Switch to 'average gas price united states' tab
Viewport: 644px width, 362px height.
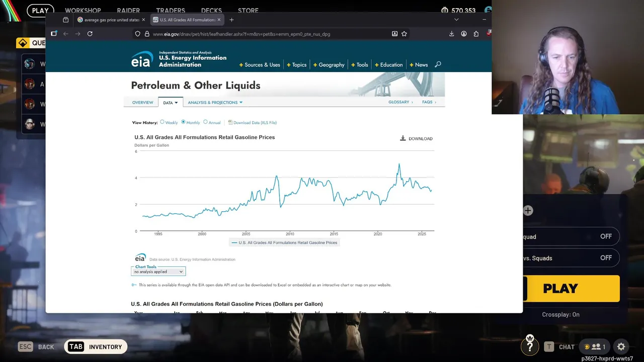(x=111, y=20)
